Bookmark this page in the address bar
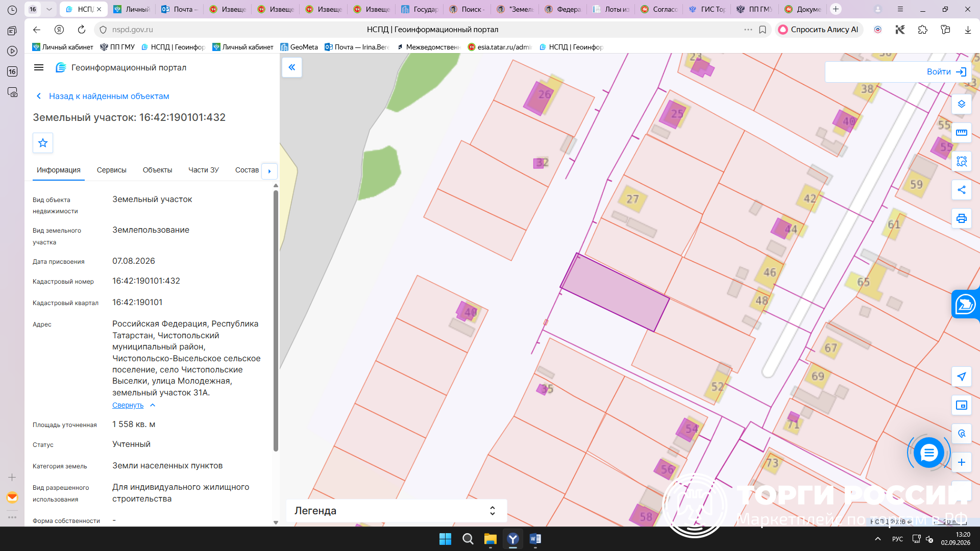Screen dimensions: 980x551 [x=763, y=30]
